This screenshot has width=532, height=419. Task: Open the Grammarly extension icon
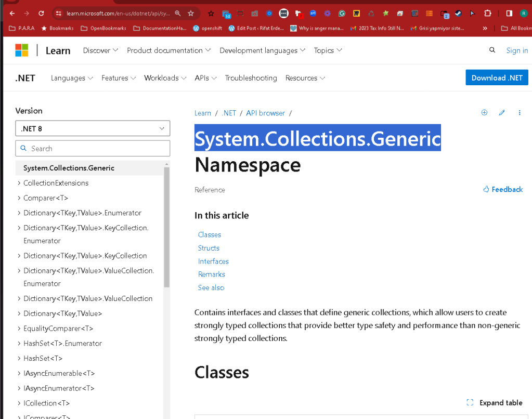coord(342,13)
